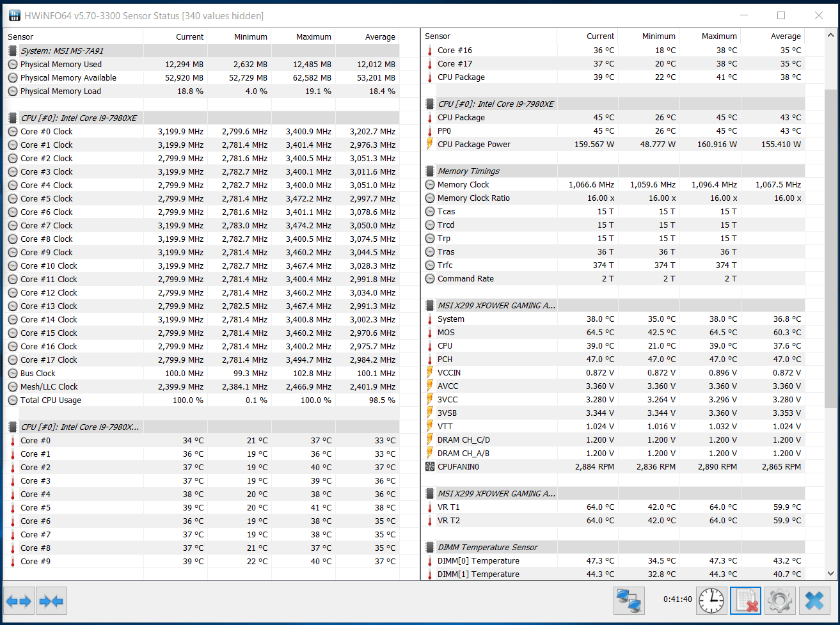Click the Bus Clock gauge icon
The height and width of the screenshot is (625, 840).
(x=13, y=373)
